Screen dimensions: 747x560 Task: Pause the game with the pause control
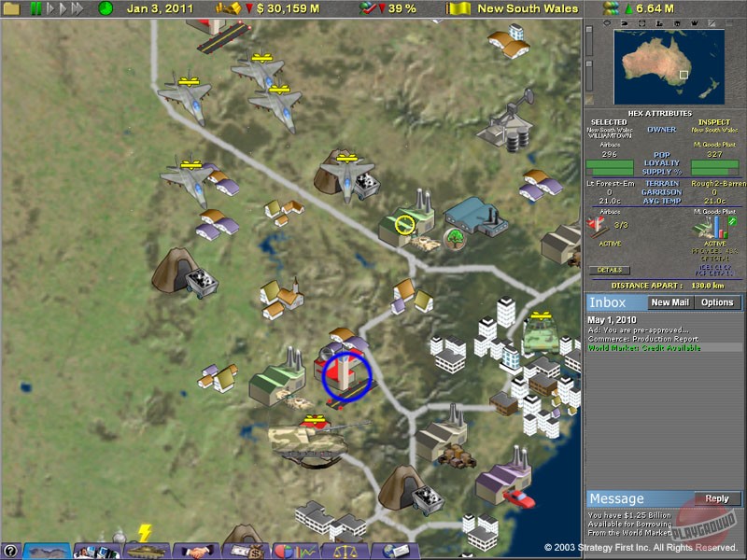pyautogui.click(x=35, y=8)
